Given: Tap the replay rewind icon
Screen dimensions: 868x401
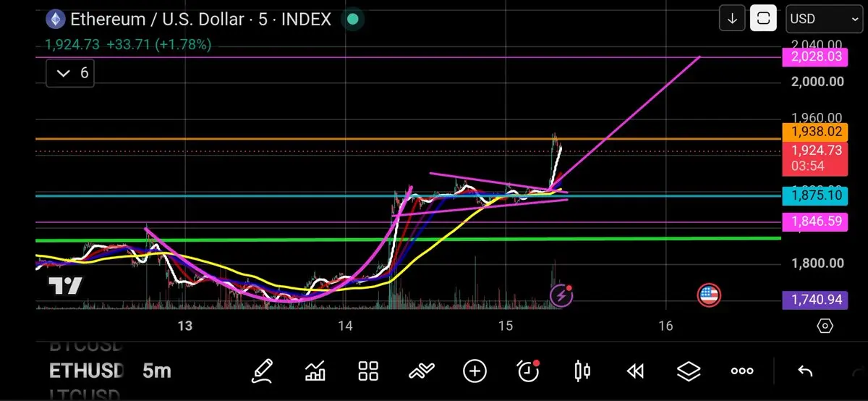Looking at the screenshot, I should tap(635, 371).
